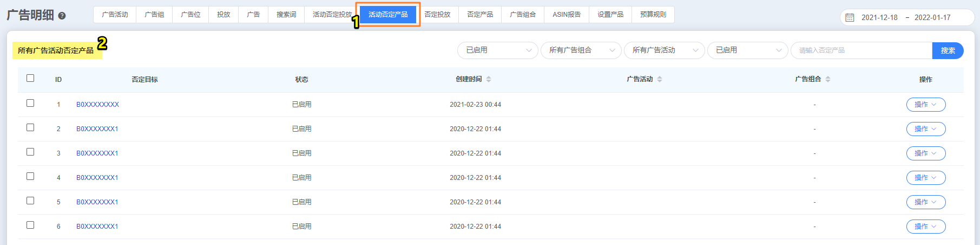Image resolution: width=980 pixels, height=245 pixels.
Task: Sort by 创建时间 column arrows
Action: pyautogui.click(x=489, y=79)
